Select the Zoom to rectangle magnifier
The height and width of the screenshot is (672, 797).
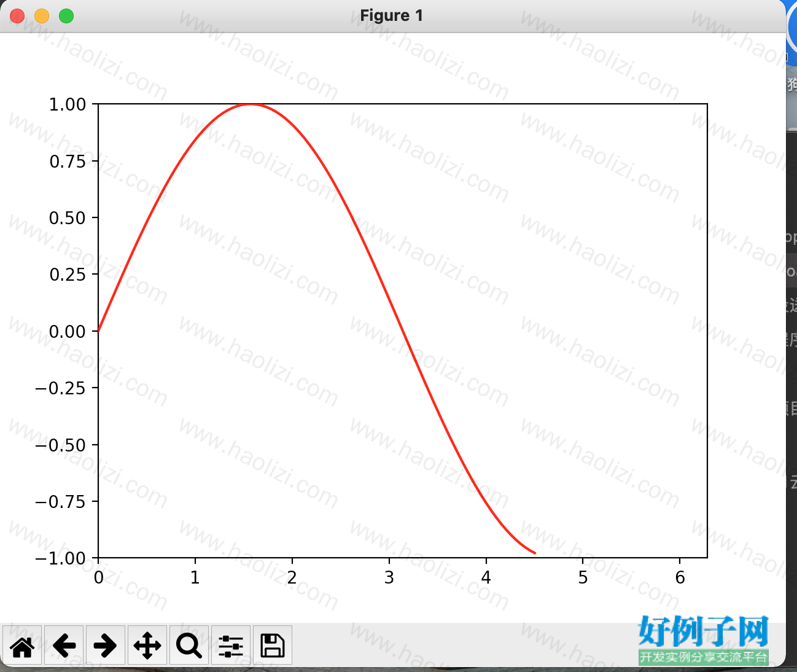[x=189, y=645]
